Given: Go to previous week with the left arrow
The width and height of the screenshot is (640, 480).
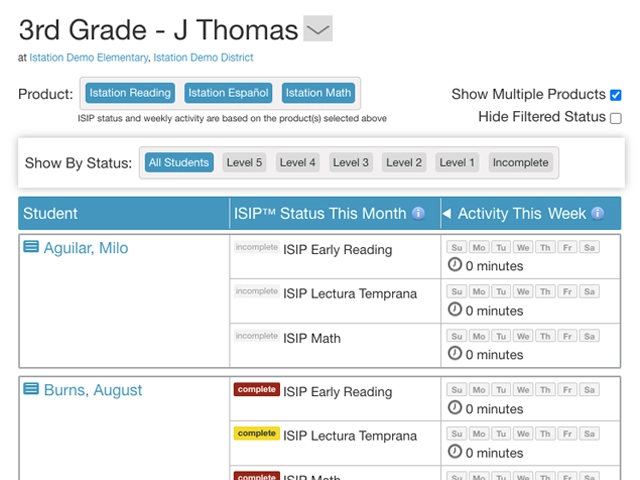Looking at the screenshot, I should 447,213.
